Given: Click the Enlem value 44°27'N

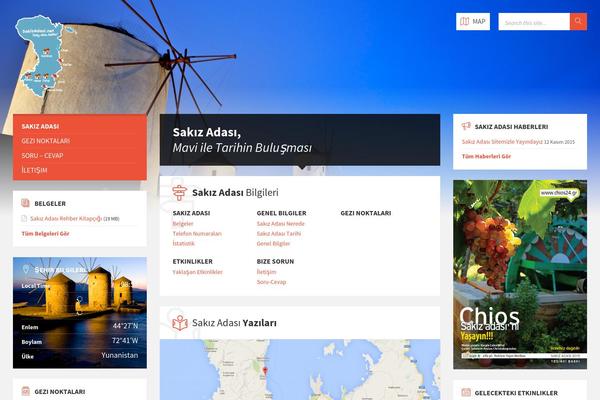Looking at the screenshot, I should pyautogui.click(x=126, y=326).
